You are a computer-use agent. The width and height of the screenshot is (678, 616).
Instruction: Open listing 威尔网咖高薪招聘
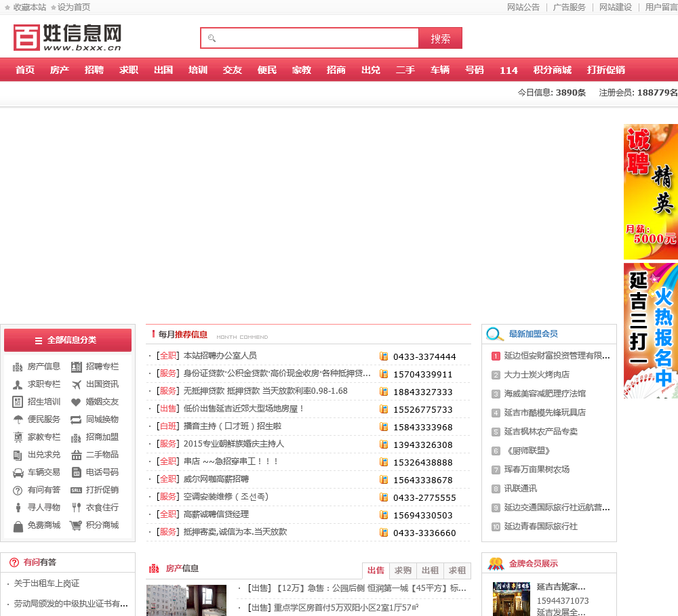point(216,479)
